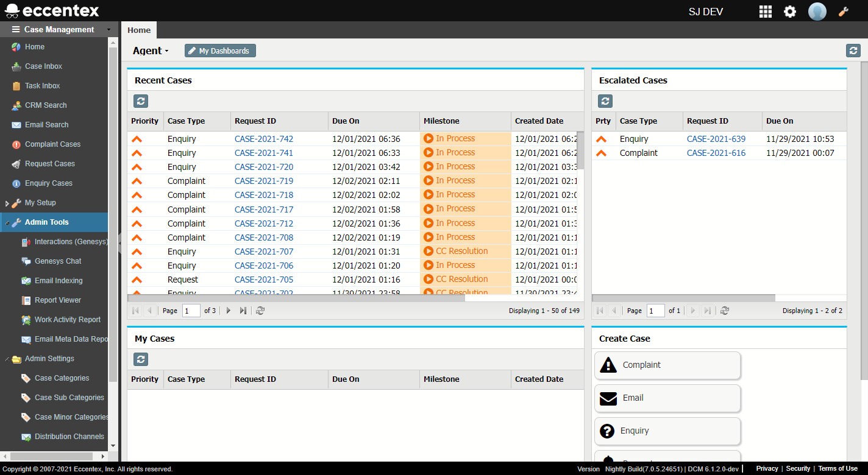Screen dimensions: 868x475
Task: Sort Recent Cases by Milestone column
Action: point(465,121)
